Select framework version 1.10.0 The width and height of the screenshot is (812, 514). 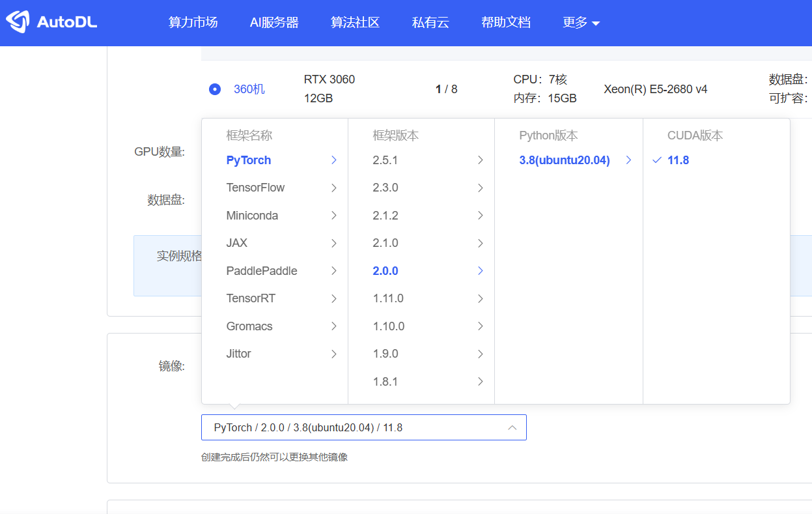click(x=388, y=326)
